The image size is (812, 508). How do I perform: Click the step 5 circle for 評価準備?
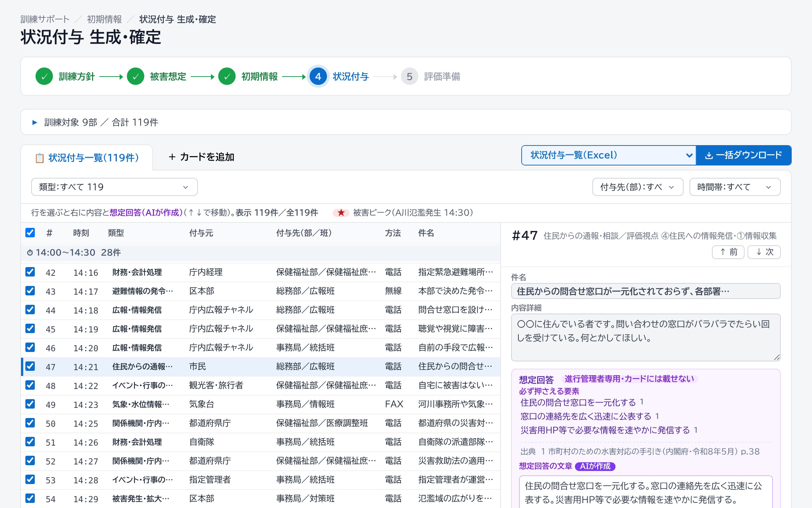pos(410,77)
